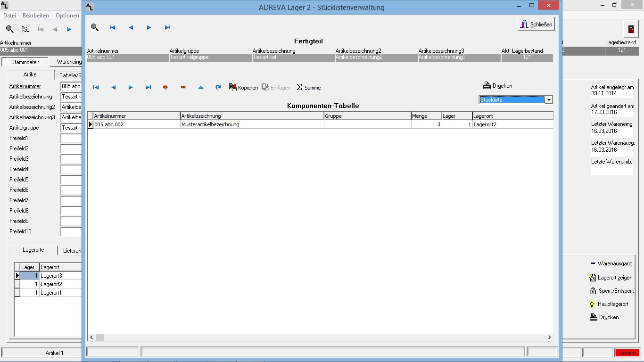Click the main window search magnifier icon
This screenshot has height=362, width=644.
(9, 29)
